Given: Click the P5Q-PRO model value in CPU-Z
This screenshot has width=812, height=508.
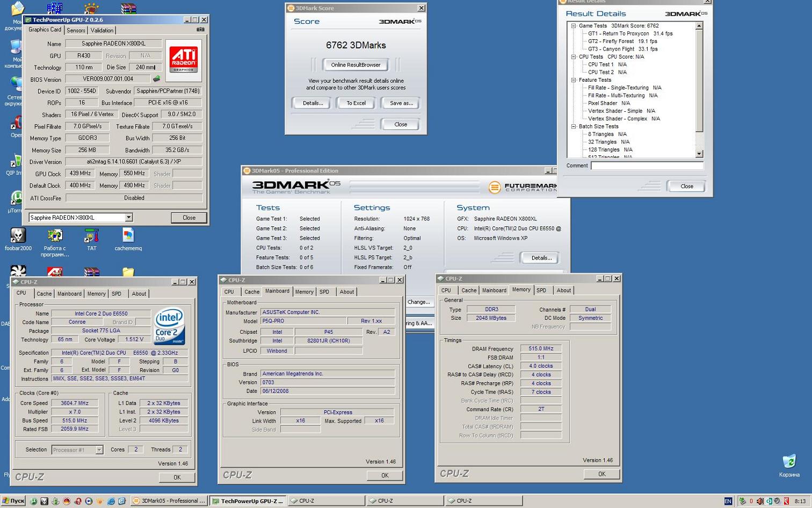Looking at the screenshot, I should point(302,321).
